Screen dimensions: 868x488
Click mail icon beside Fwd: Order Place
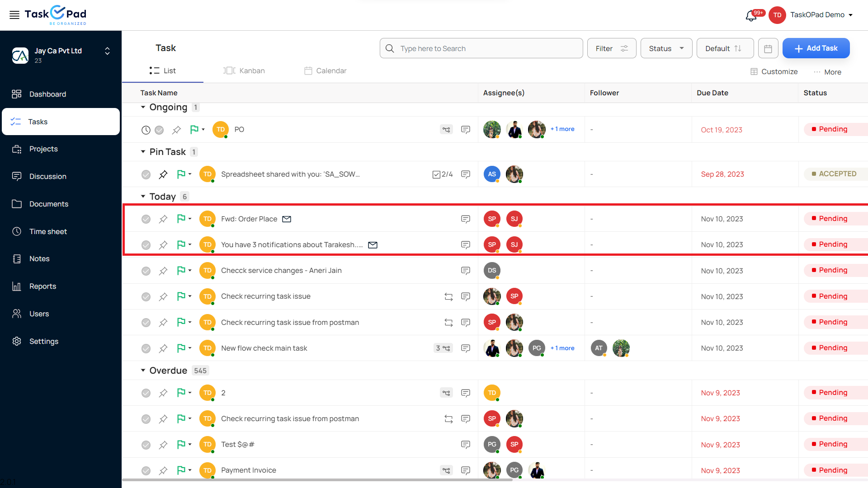click(287, 219)
